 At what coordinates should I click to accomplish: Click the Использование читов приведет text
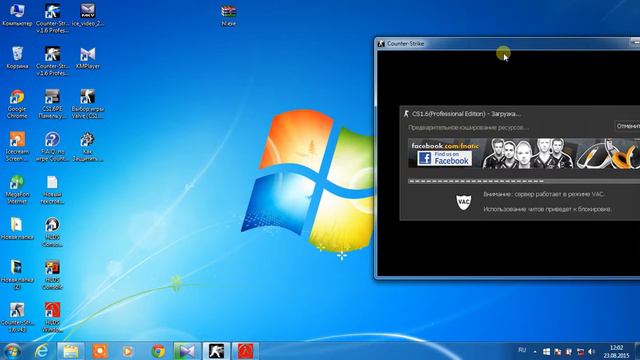pyautogui.click(x=548, y=209)
